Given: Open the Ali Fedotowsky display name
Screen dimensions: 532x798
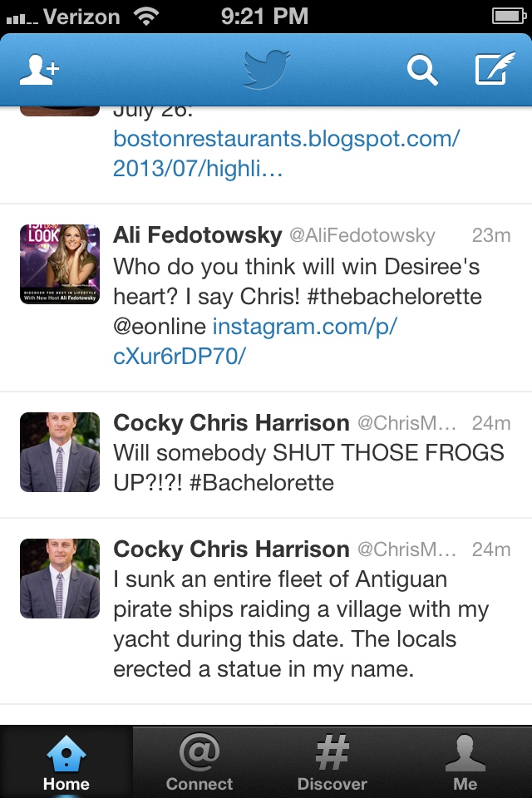Looking at the screenshot, I should tap(198, 235).
